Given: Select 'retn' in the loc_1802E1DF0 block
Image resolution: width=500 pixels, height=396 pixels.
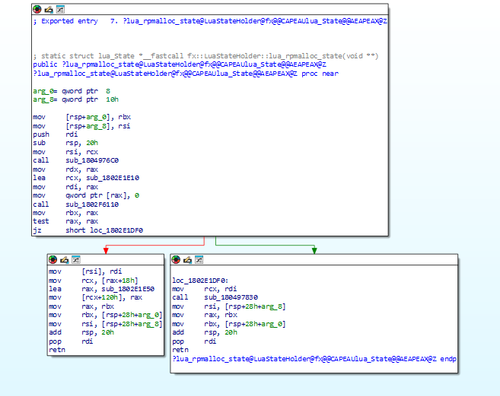Looking at the screenshot, I should pyautogui.click(x=180, y=350).
